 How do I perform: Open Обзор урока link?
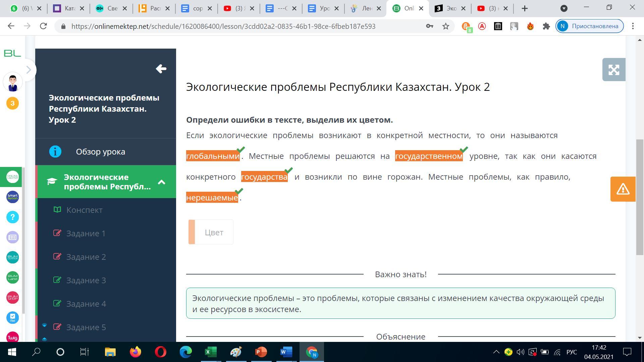tap(100, 152)
